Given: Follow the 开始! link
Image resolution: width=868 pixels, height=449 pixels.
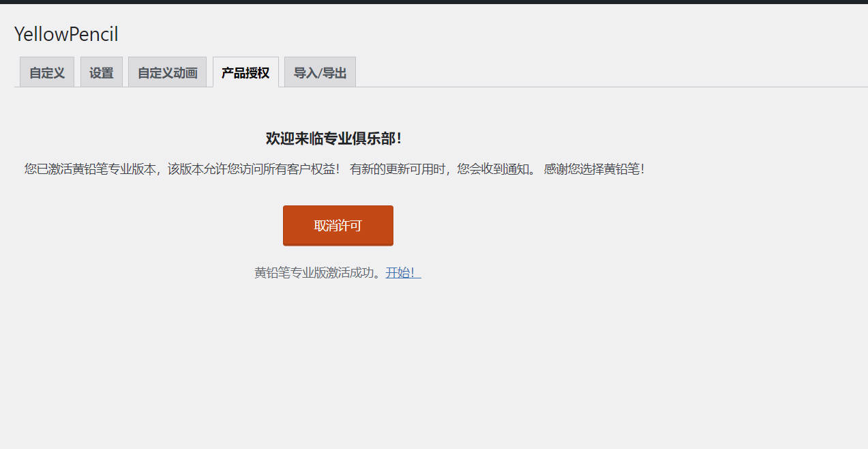Looking at the screenshot, I should [403, 273].
